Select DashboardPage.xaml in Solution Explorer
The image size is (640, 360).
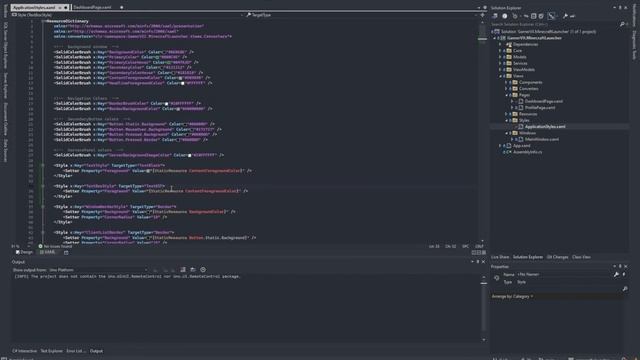point(543,101)
